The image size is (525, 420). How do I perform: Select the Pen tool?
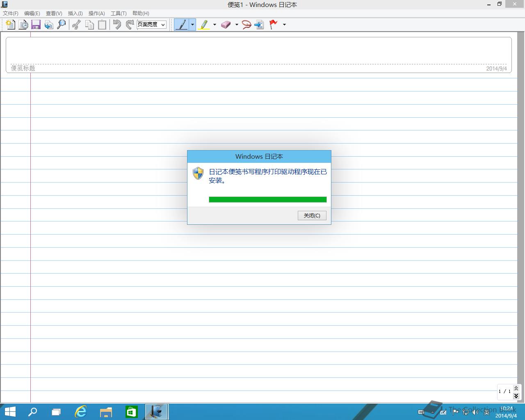182,25
